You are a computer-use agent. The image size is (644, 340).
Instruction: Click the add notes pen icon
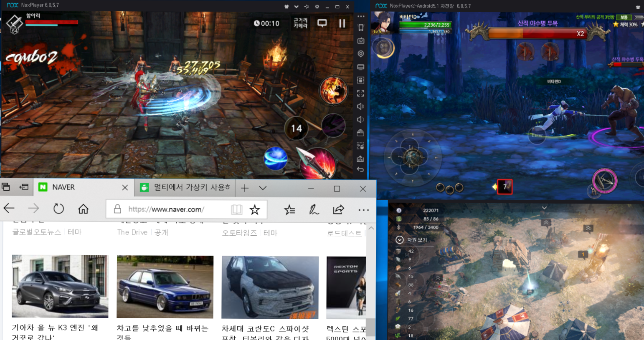(x=314, y=209)
